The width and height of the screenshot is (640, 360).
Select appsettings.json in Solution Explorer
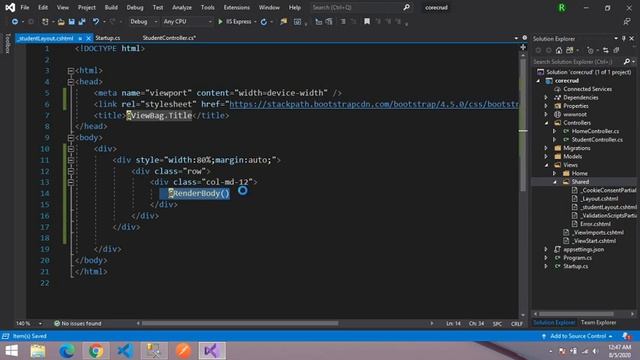click(x=583, y=249)
